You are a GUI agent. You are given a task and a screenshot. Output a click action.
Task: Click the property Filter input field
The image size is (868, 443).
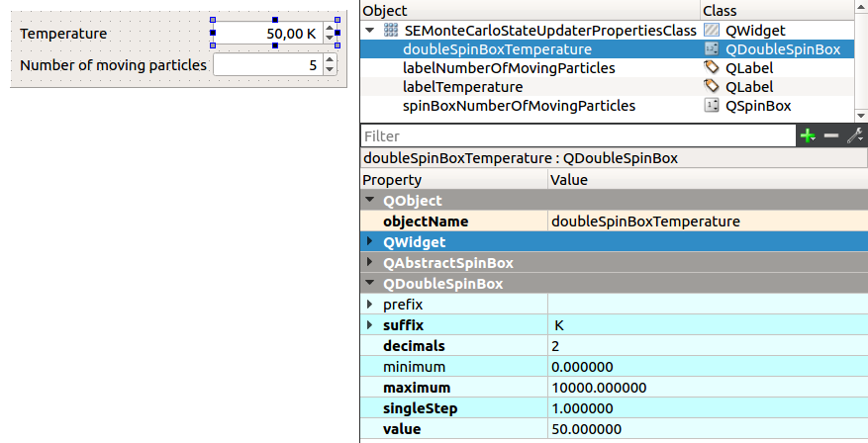(x=577, y=136)
